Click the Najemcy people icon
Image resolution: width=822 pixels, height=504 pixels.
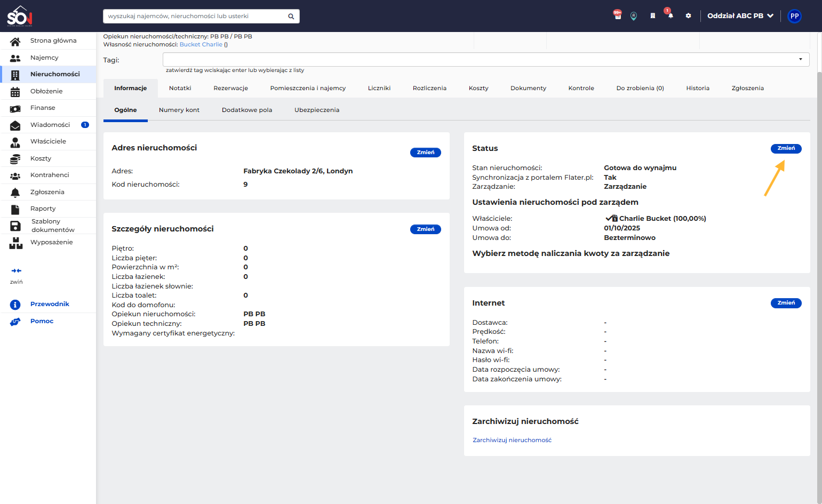tap(15, 58)
